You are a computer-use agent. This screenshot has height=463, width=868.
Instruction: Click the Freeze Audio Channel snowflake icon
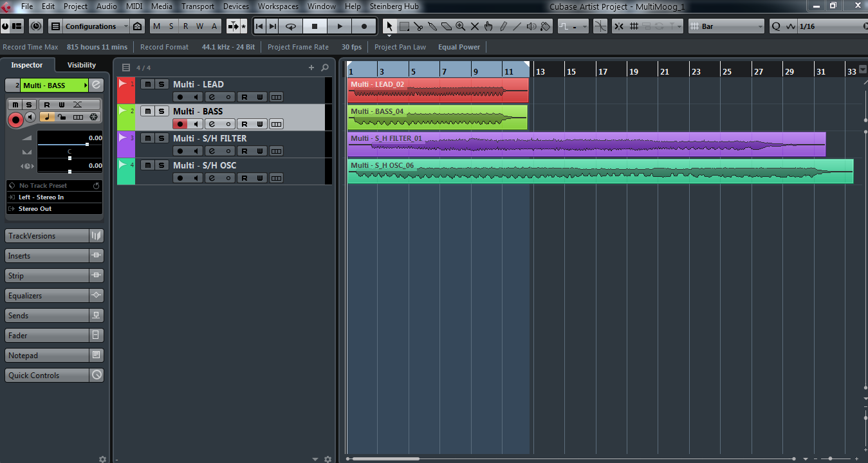point(94,117)
